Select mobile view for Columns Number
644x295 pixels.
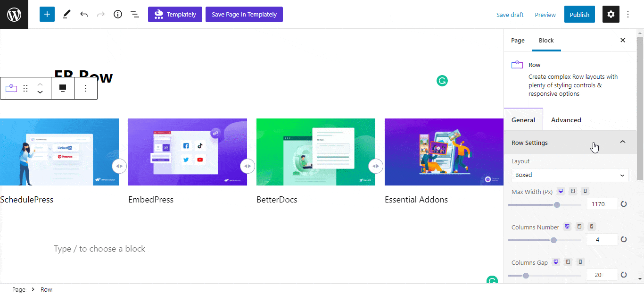pos(592,227)
